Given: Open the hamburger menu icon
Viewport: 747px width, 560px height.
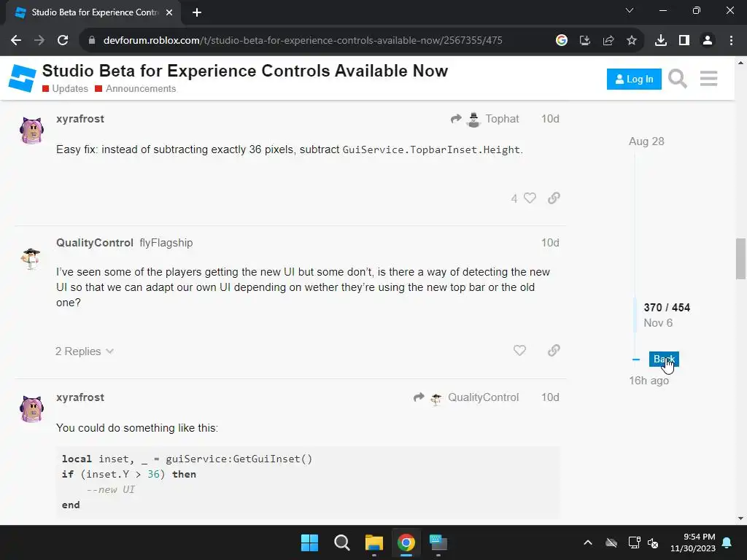Looking at the screenshot, I should point(709,79).
